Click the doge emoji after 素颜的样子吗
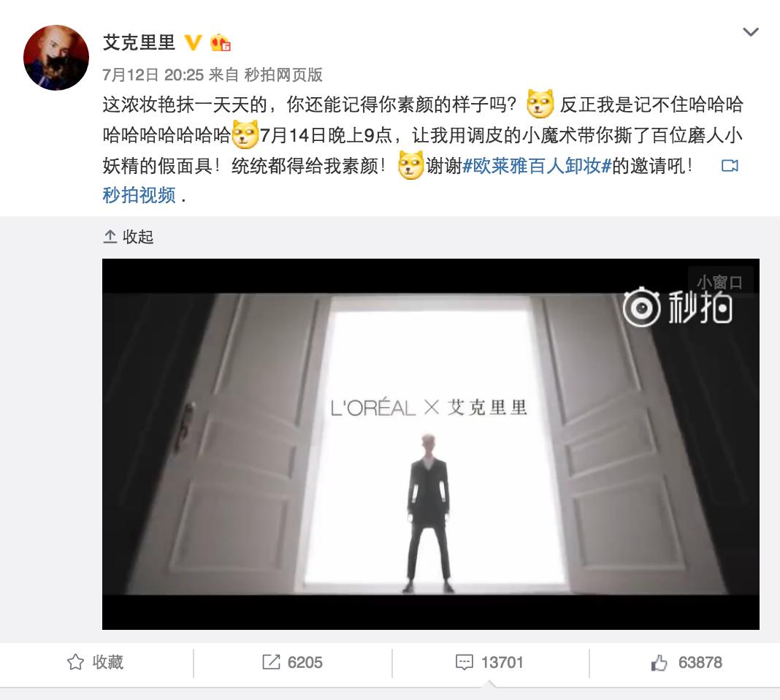This screenshot has height=700, width=780. tap(540, 104)
